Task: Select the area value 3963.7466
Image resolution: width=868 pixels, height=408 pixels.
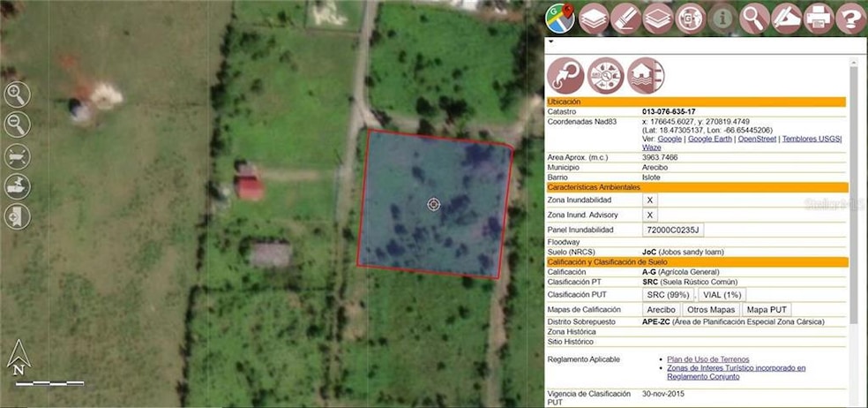Action: 660,157
